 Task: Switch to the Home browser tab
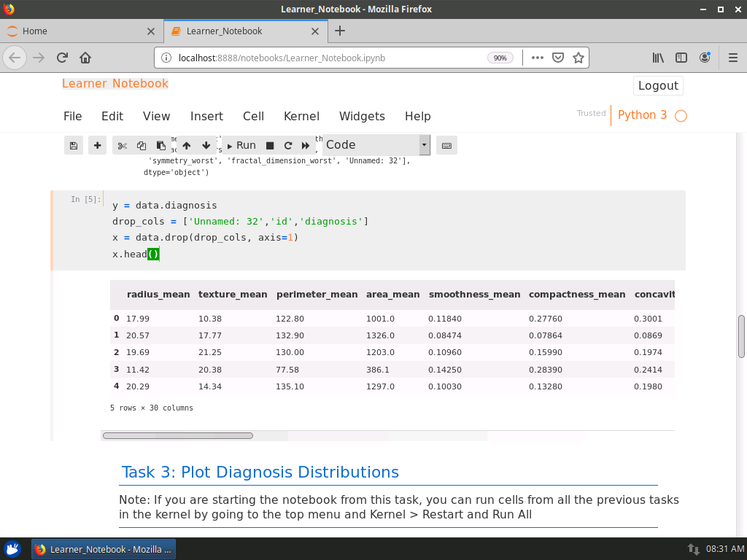click(x=82, y=31)
